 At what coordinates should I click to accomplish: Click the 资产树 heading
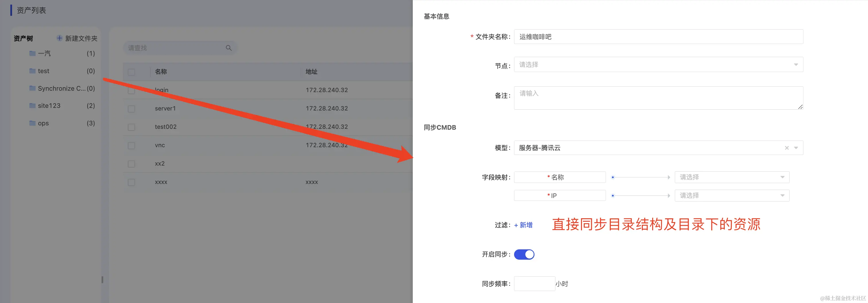[x=23, y=38]
